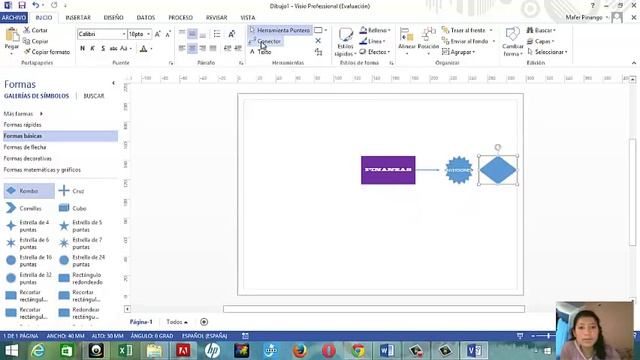Select the Conector tool
Image resolution: width=640 pixels, height=360 pixels.
tap(265, 41)
